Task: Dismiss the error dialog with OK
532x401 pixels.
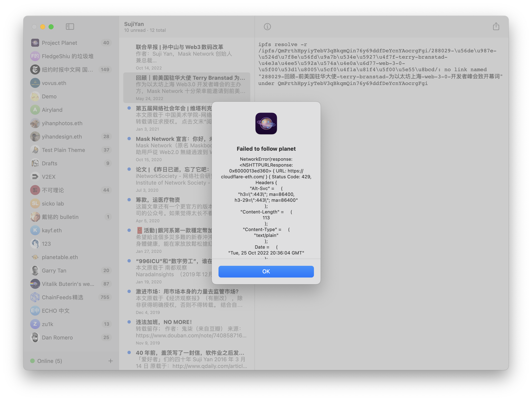Action: [x=266, y=271]
